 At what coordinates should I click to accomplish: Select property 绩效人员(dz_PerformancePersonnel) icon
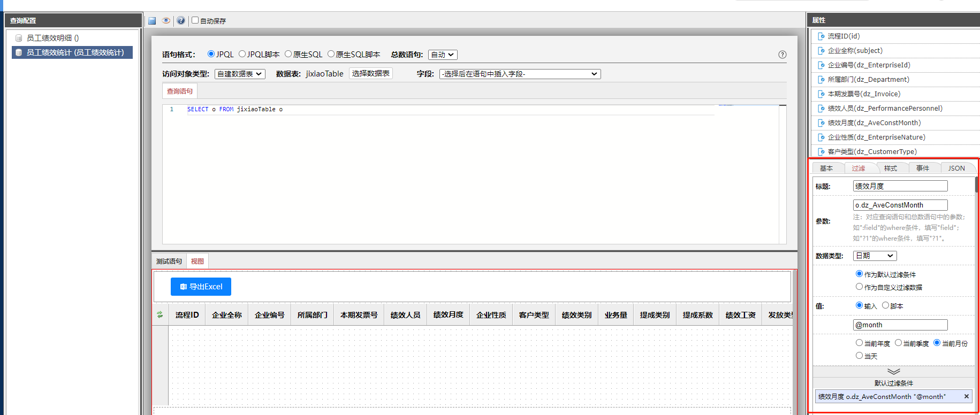click(x=821, y=109)
